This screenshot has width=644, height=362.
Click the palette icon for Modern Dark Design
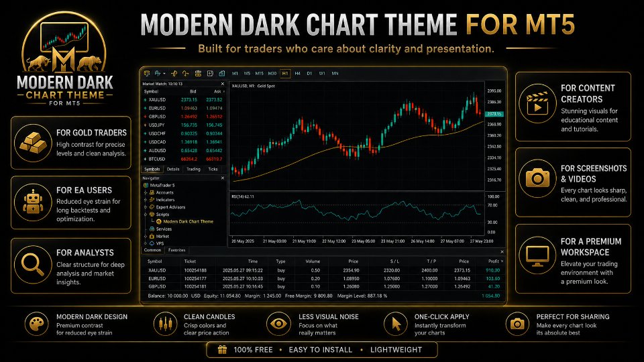click(x=36, y=324)
